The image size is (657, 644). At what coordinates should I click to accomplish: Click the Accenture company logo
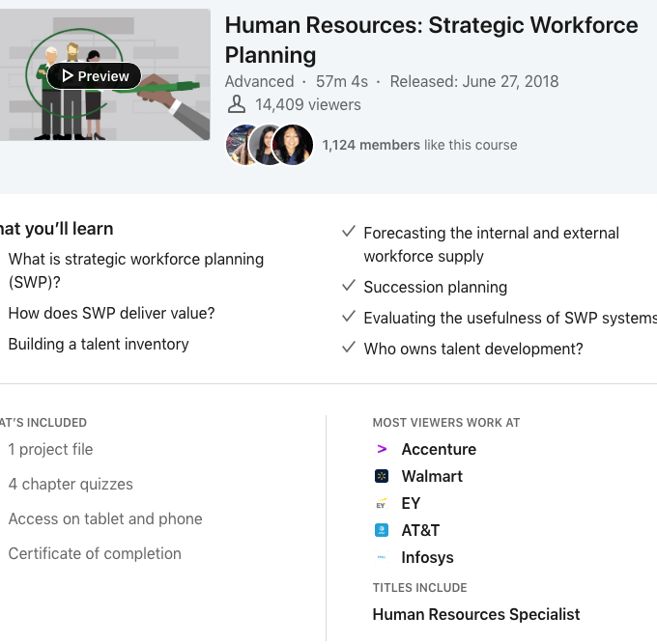tap(382, 449)
